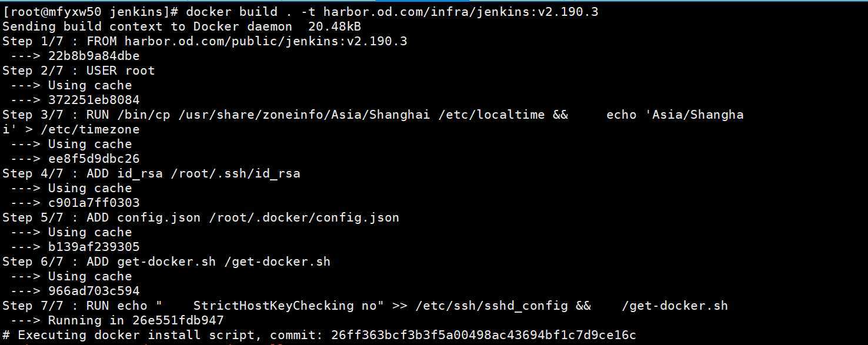
Task: Click the '/etc/timezone' wrapped line
Action: click(x=71, y=129)
